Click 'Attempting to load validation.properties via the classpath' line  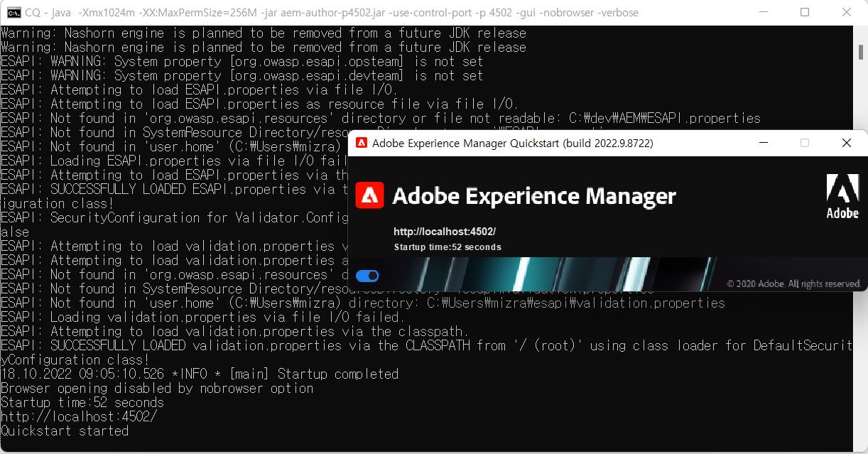tap(235, 331)
